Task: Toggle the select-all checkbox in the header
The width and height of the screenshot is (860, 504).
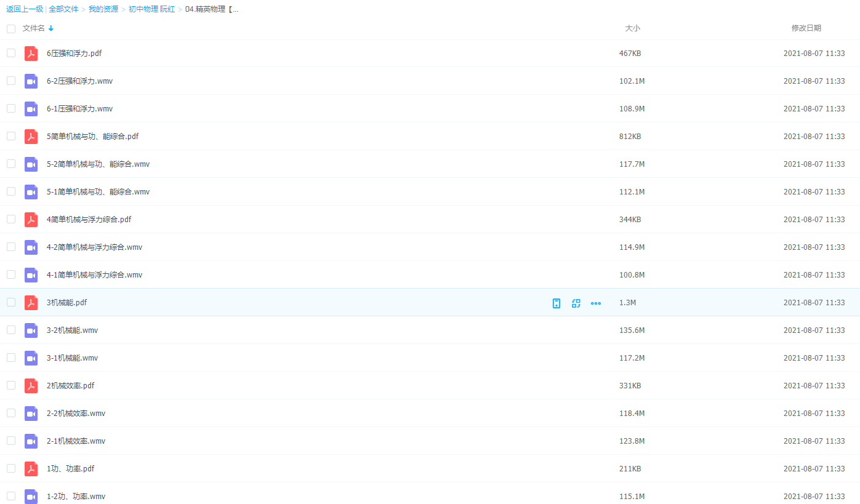Action: [11, 28]
